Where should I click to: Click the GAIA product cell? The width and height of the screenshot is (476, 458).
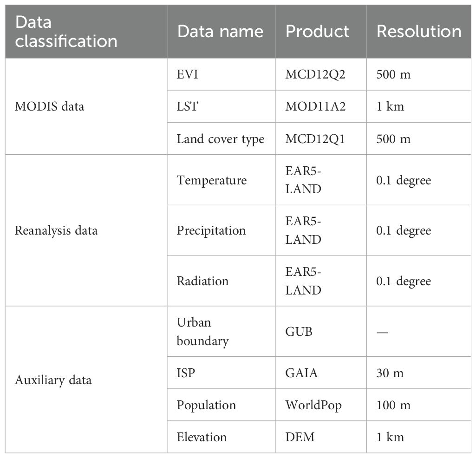pos(302,373)
